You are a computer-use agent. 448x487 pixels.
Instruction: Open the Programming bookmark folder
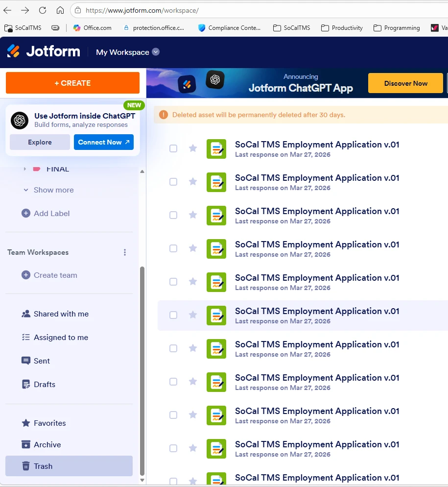click(x=397, y=28)
